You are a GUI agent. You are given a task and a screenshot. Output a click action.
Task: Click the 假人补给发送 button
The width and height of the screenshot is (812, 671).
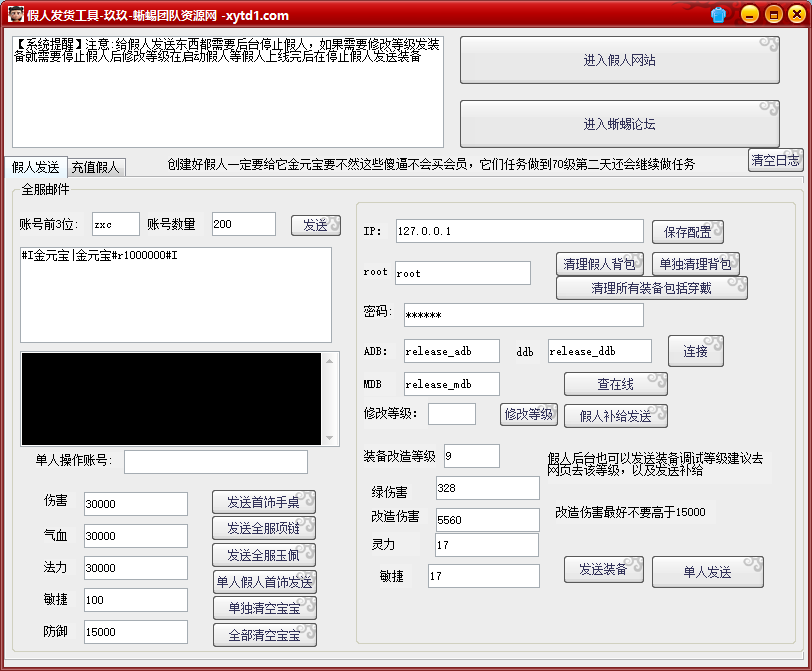point(615,415)
